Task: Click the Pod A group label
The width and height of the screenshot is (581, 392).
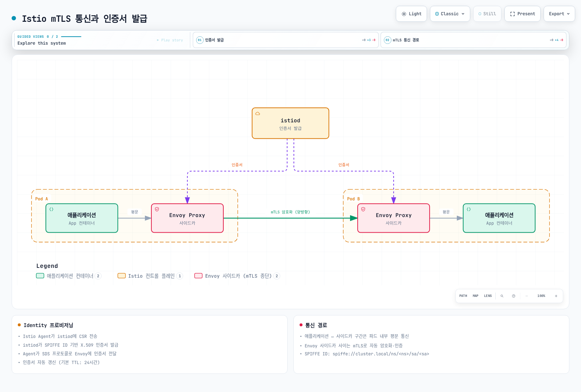Action: tap(42, 199)
